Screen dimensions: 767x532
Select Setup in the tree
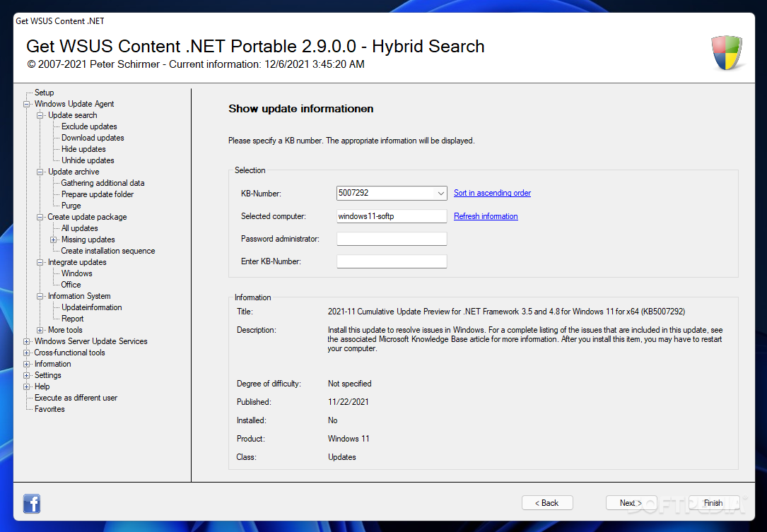(44, 93)
